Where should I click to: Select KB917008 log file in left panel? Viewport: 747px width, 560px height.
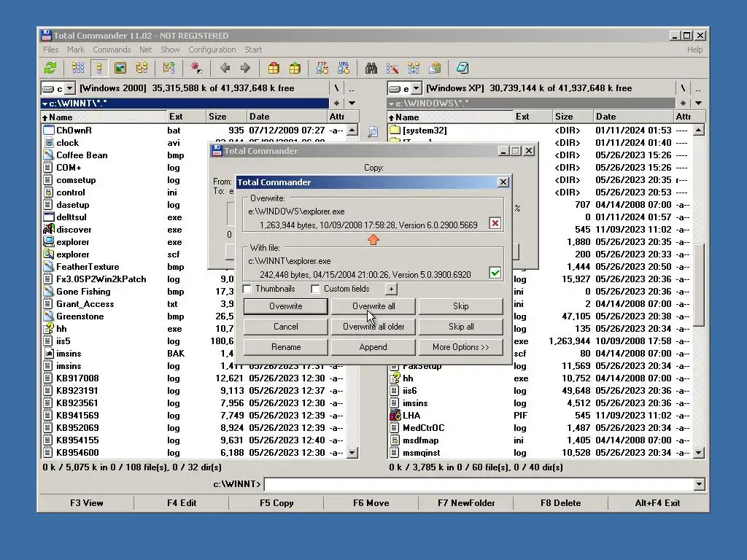193,378
